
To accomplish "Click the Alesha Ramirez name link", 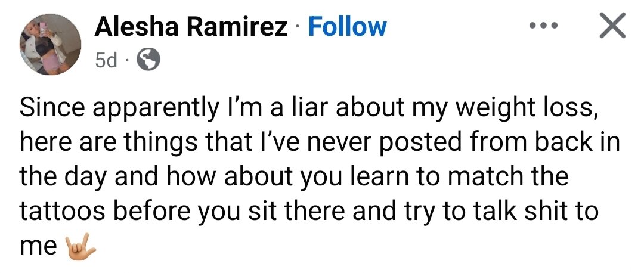I will click(x=191, y=27).
